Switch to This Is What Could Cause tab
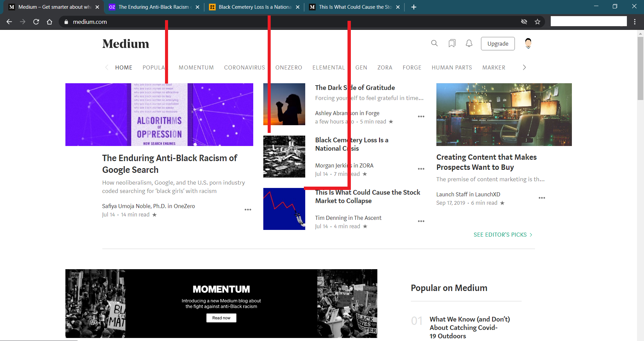Screen dimensions: 644x341 [355, 7]
